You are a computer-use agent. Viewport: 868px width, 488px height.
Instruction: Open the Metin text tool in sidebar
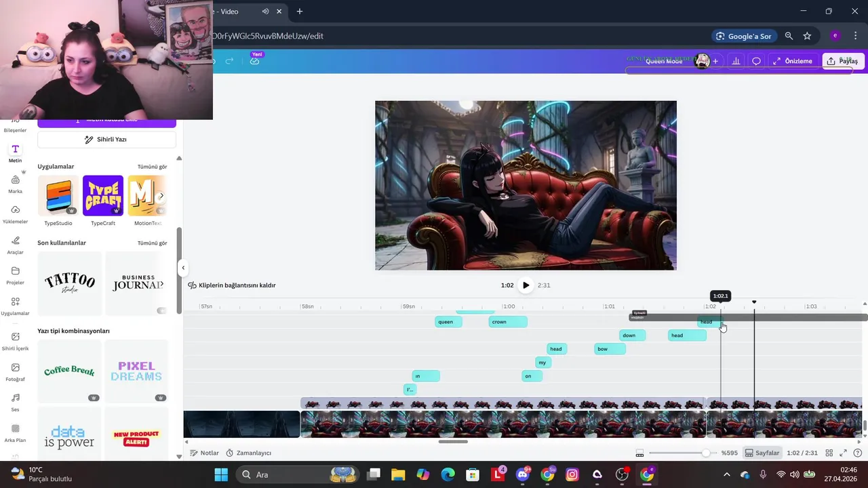[15, 153]
